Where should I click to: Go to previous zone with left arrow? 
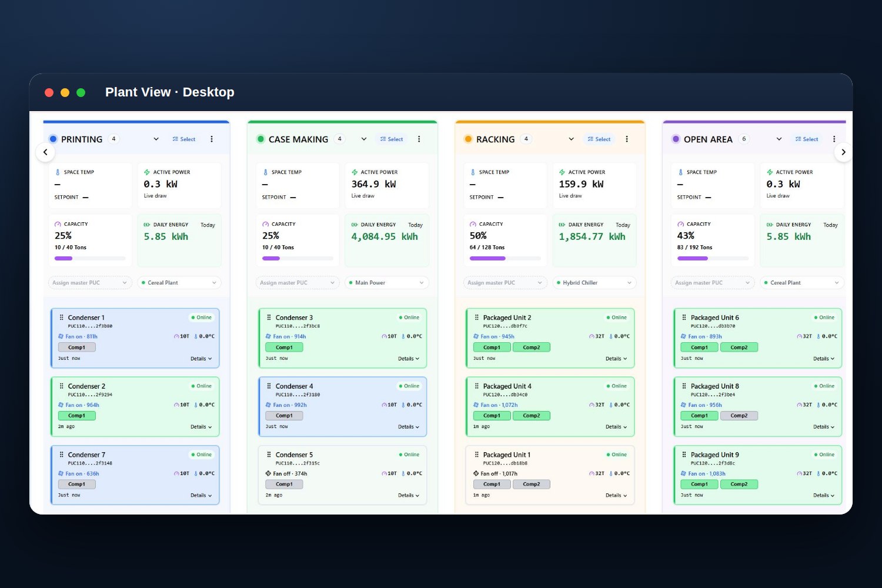pos(45,152)
